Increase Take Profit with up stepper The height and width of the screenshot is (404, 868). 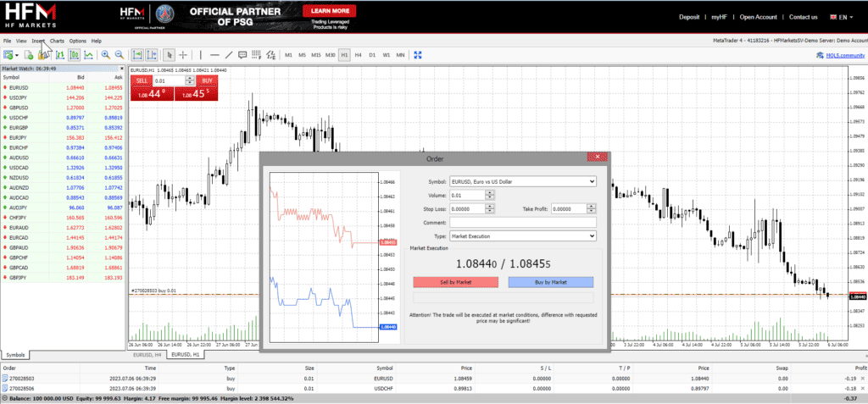pos(591,207)
